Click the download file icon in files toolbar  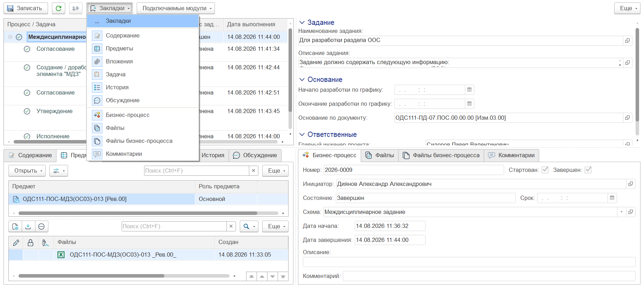pyautogui.click(x=28, y=226)
